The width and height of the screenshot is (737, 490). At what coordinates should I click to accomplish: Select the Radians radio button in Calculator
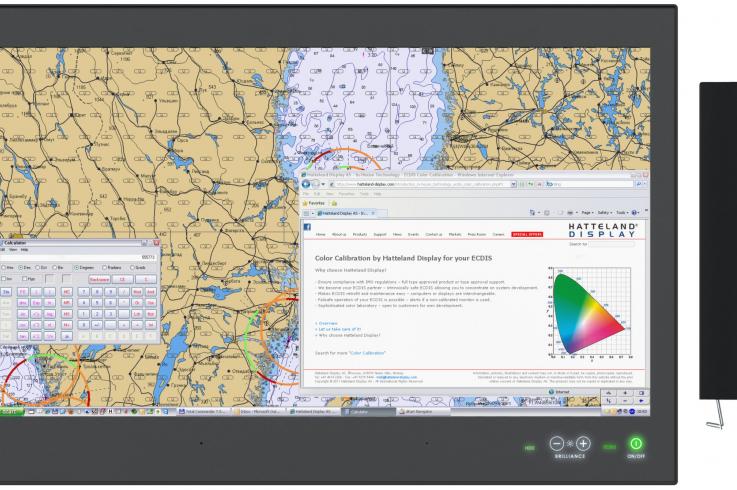pyautogui.click(x=104, y=268)
